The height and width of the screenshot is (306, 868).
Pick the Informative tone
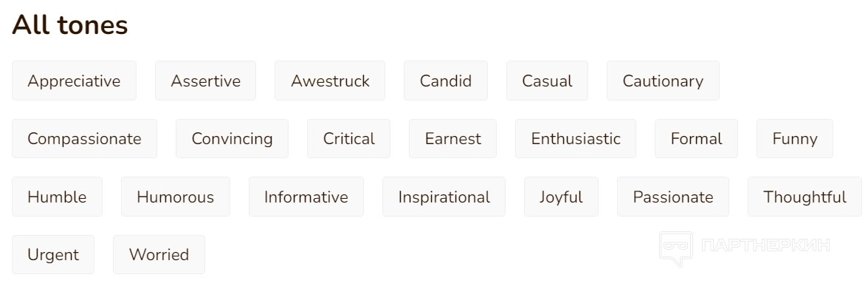[x=306, y=197]
